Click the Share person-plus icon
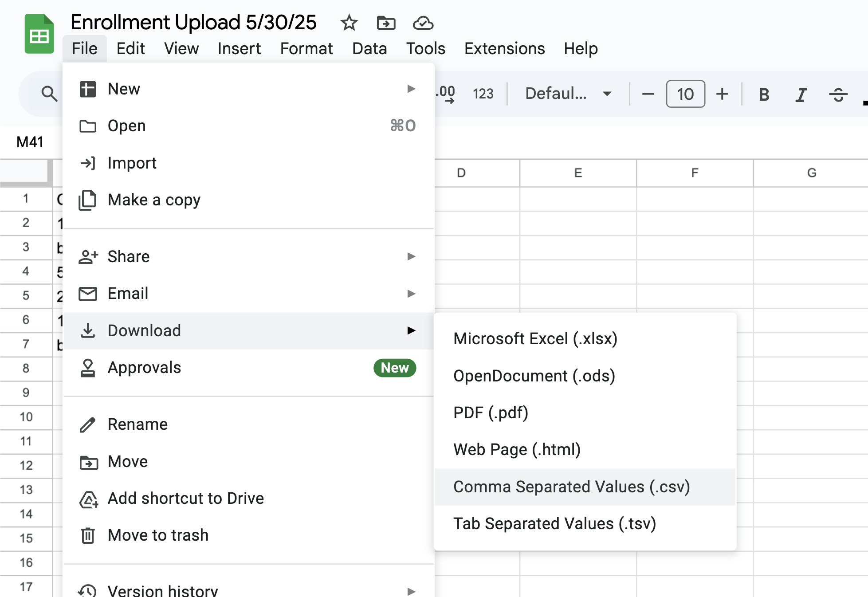The image size is (868, 597). click(x=88, y=257)
